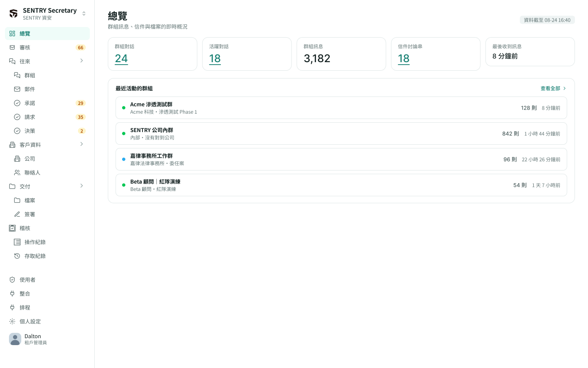Collapse the 往來 section chevron

(x=82, y=61)
